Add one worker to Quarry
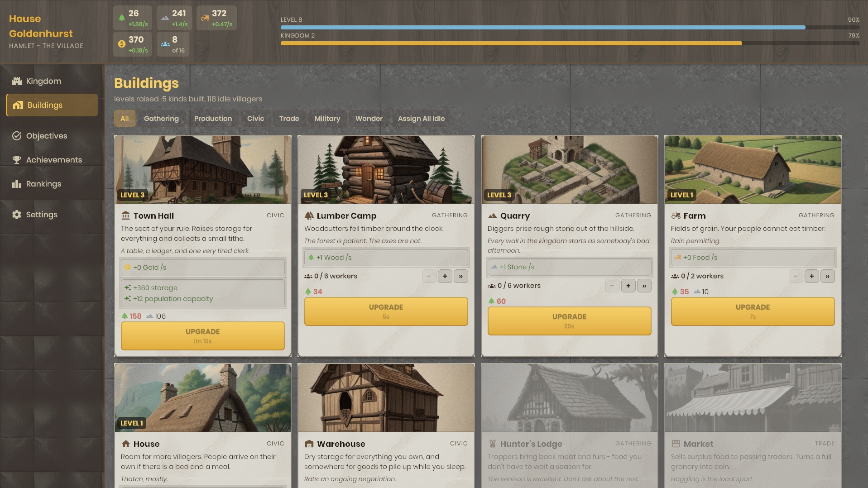The height and width of the screenshot is (488, 868). (x=628, y=286)
